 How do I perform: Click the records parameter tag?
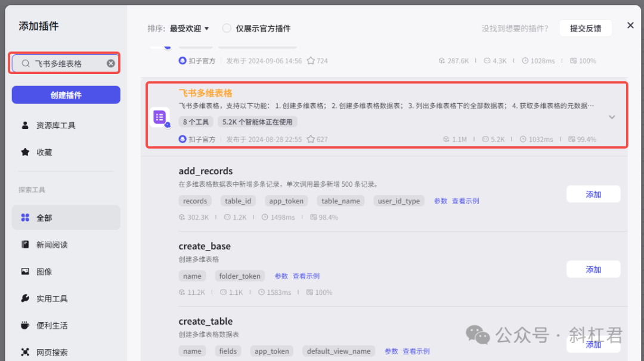[x=195, y=200]
